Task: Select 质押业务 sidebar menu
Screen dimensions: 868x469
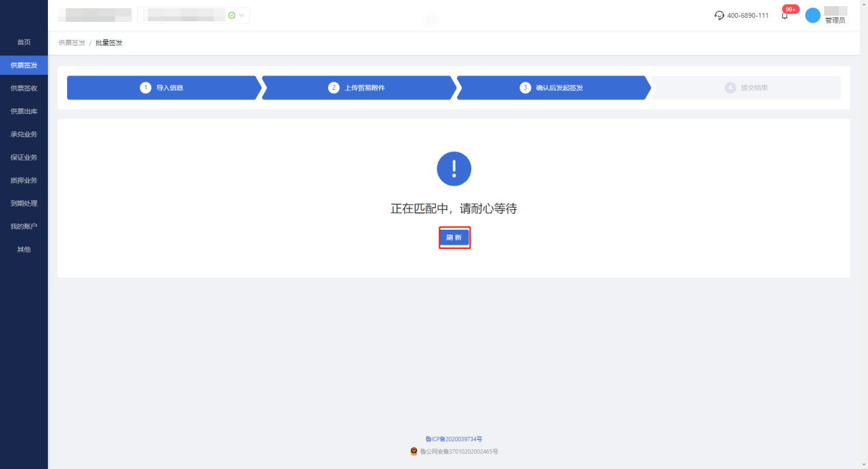Action: coord(24,180)
